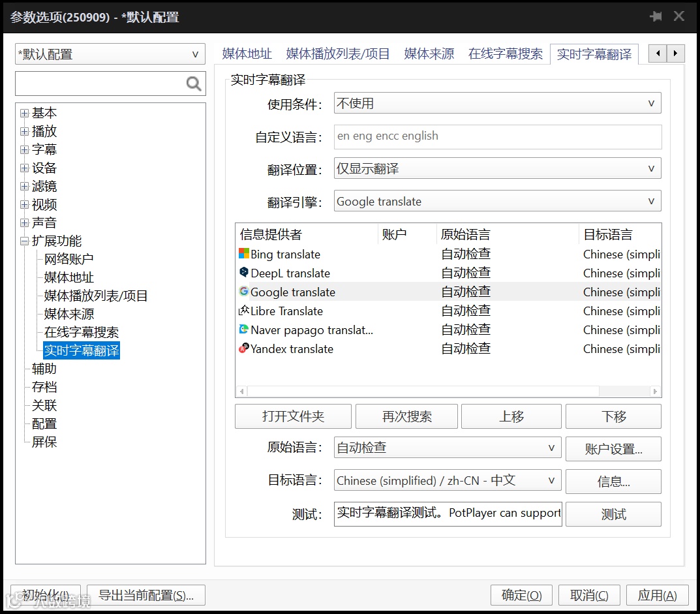Expand the 字幕 tree node

(25, 149)
